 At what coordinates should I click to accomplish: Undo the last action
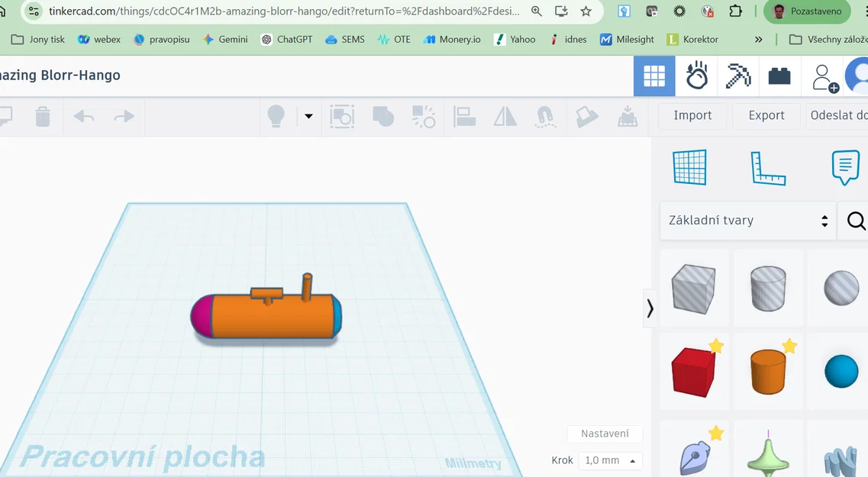pos(83,116)
